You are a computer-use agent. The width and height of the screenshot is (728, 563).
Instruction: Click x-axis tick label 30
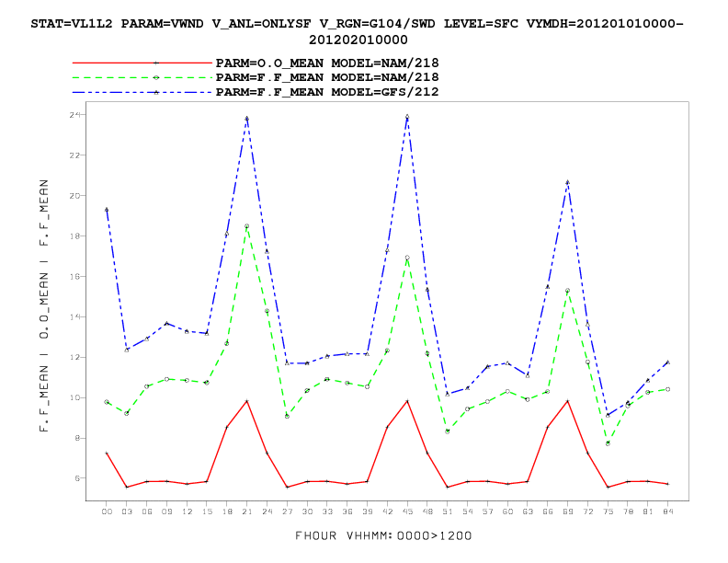pos(307,511)
